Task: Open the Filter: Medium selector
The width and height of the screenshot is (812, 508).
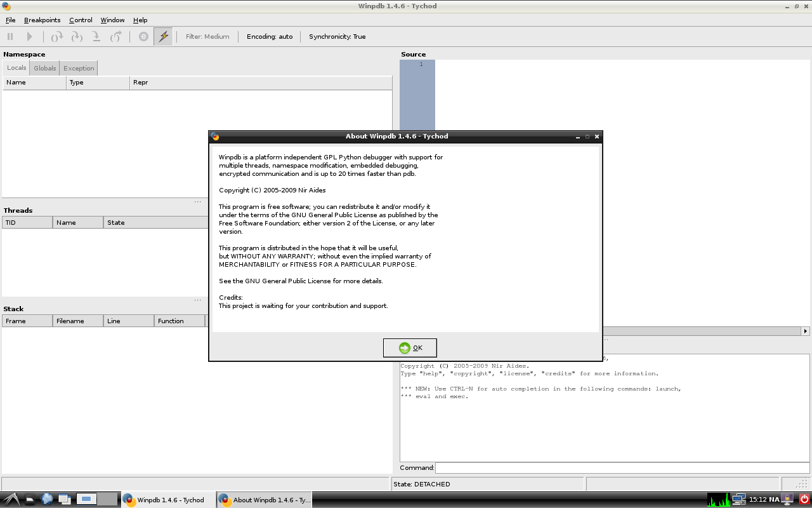Action: click(x=207, y=37)
